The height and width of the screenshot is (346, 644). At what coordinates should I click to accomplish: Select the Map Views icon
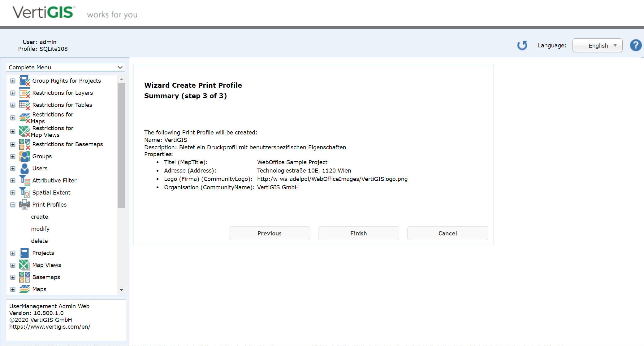tap(24, 265)
